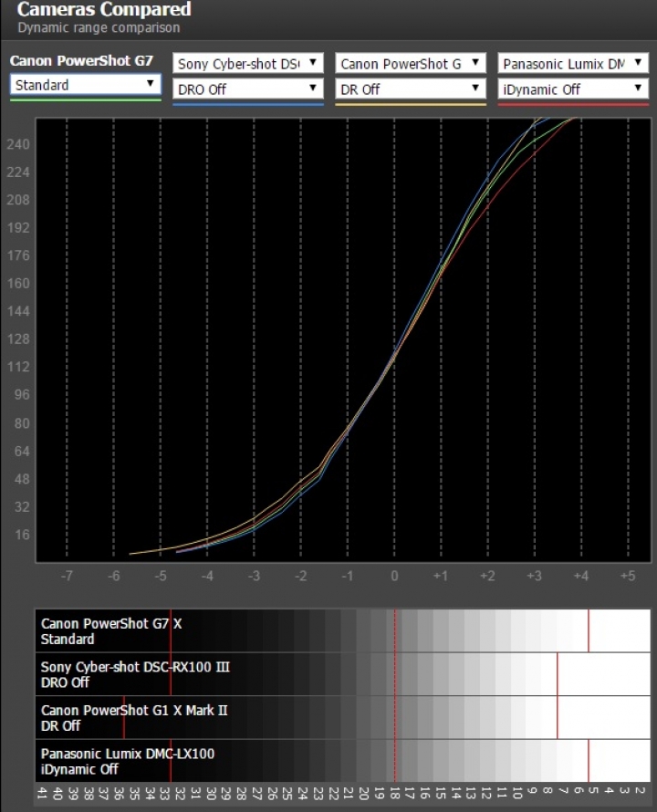
Task: Click step number 18 on grayscale scale
Action: pos(394,794)
